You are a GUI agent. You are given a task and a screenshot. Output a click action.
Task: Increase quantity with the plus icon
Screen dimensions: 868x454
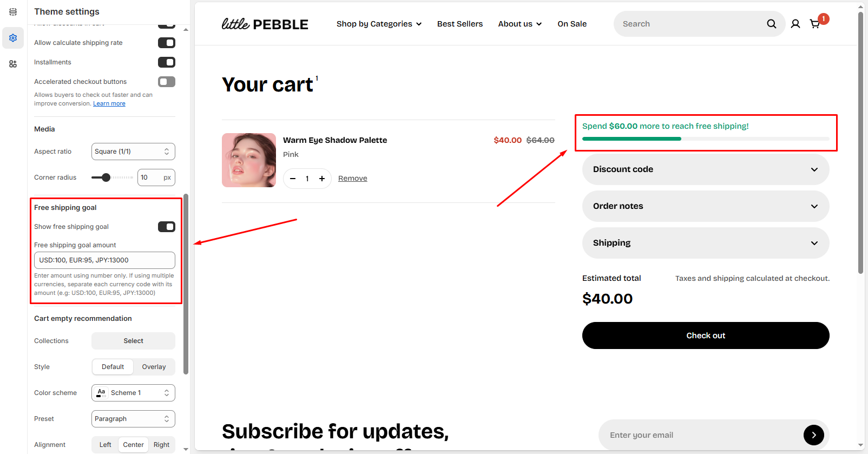click(322, 179)
